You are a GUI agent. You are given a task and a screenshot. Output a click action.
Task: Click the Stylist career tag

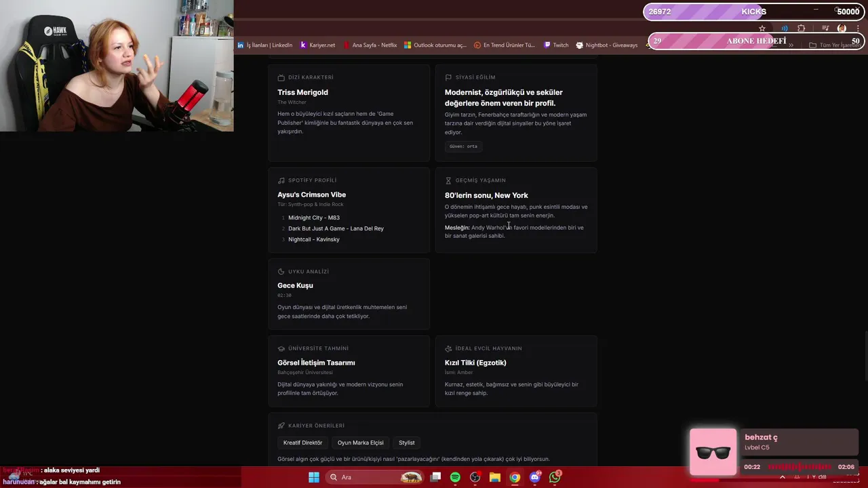tap(406, 443)
